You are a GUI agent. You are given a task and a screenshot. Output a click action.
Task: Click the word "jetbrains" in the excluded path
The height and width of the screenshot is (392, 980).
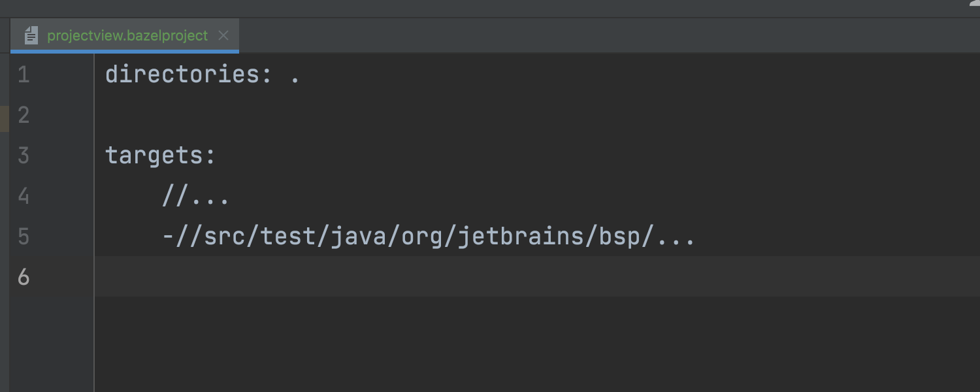521,237
